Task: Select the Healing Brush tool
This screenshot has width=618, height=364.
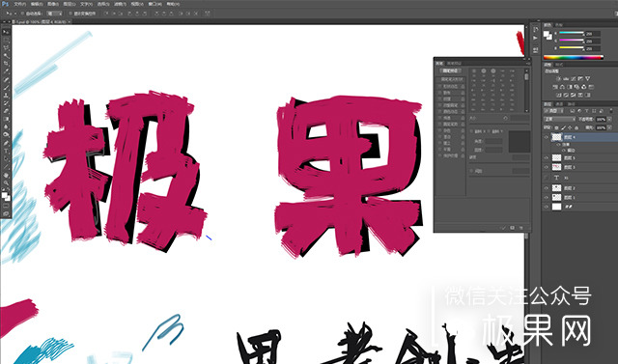Action: (x=6, y=79)
